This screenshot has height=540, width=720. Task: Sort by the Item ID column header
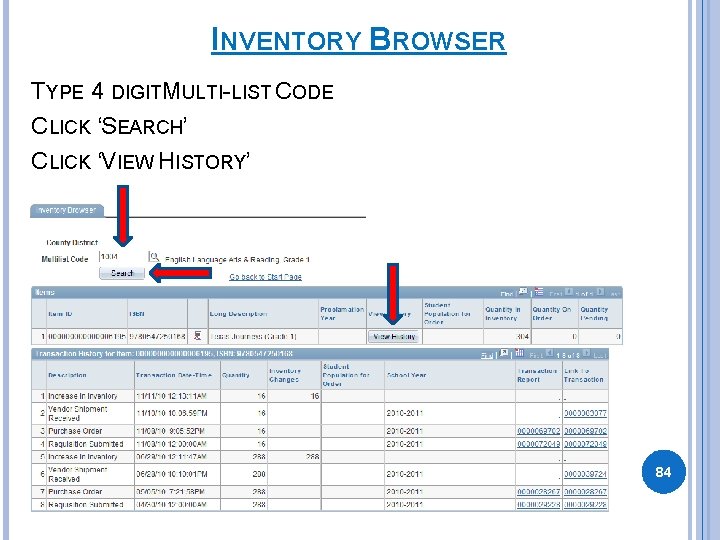60,314
